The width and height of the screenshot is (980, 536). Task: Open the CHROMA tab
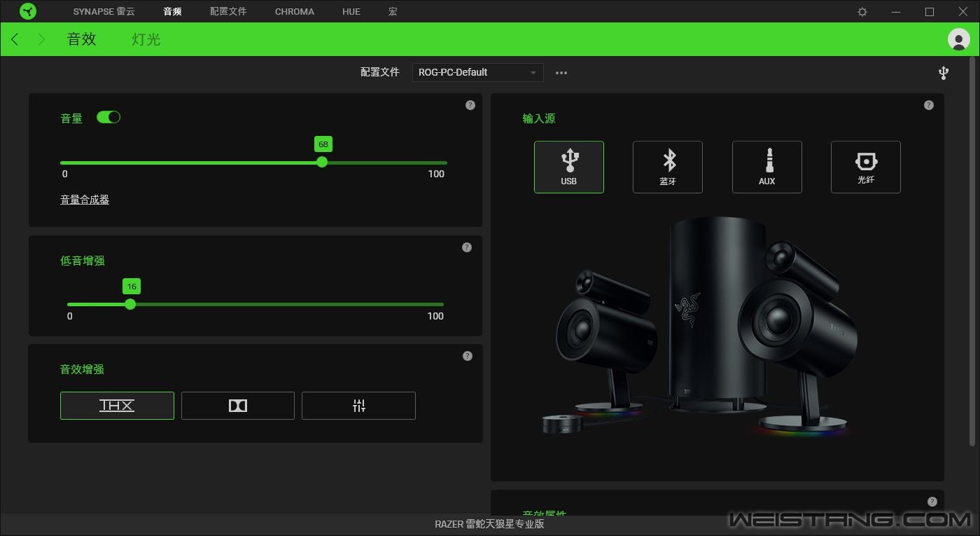point(295,12)
